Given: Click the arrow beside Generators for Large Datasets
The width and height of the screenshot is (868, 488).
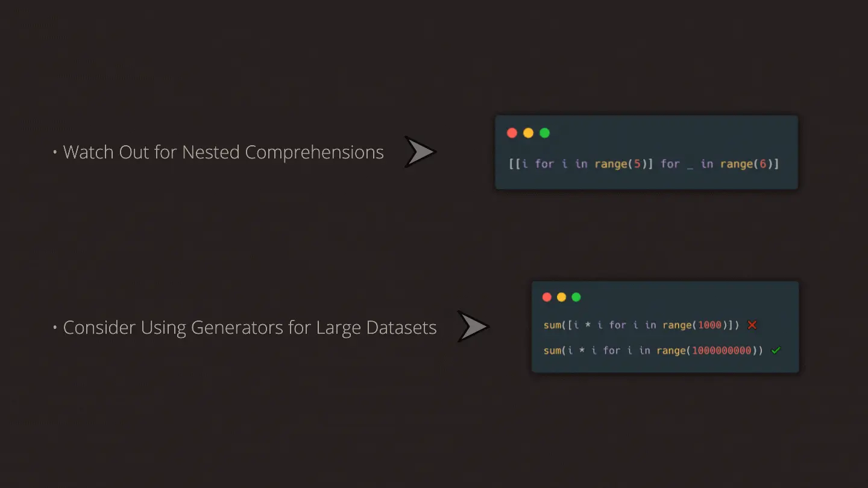Looking at the screenshot, I should point(473,327).
